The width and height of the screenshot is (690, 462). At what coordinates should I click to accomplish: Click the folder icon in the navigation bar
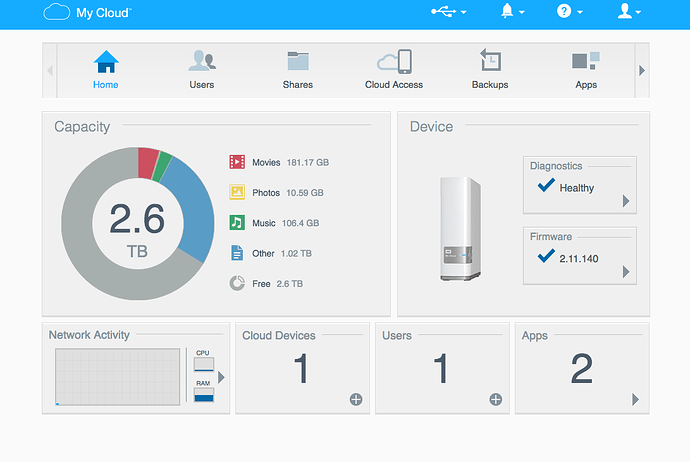pos(298,61)
